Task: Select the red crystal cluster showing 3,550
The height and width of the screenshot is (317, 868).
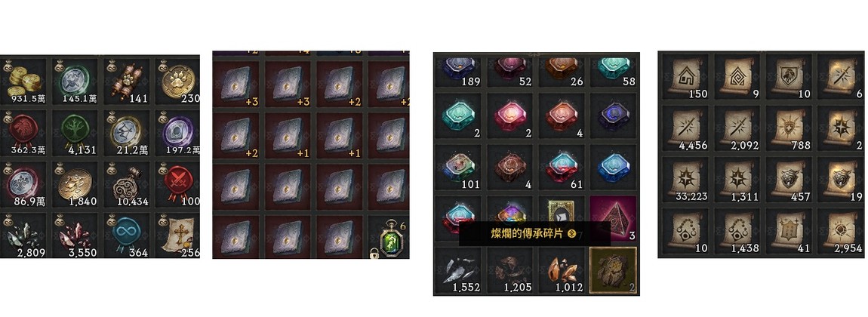Action: pos(74,235)
